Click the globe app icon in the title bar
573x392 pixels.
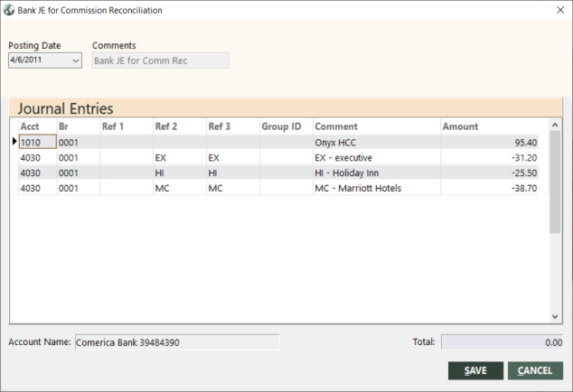point(9,10)
